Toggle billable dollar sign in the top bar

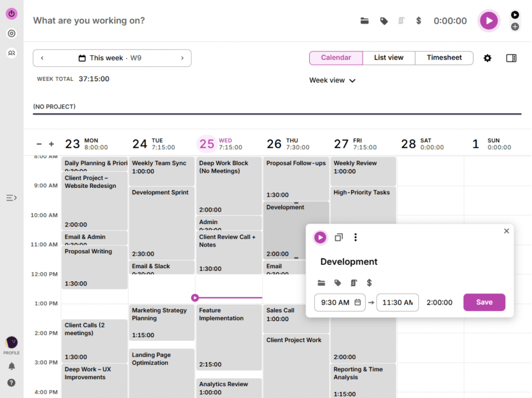pos(419,21)
